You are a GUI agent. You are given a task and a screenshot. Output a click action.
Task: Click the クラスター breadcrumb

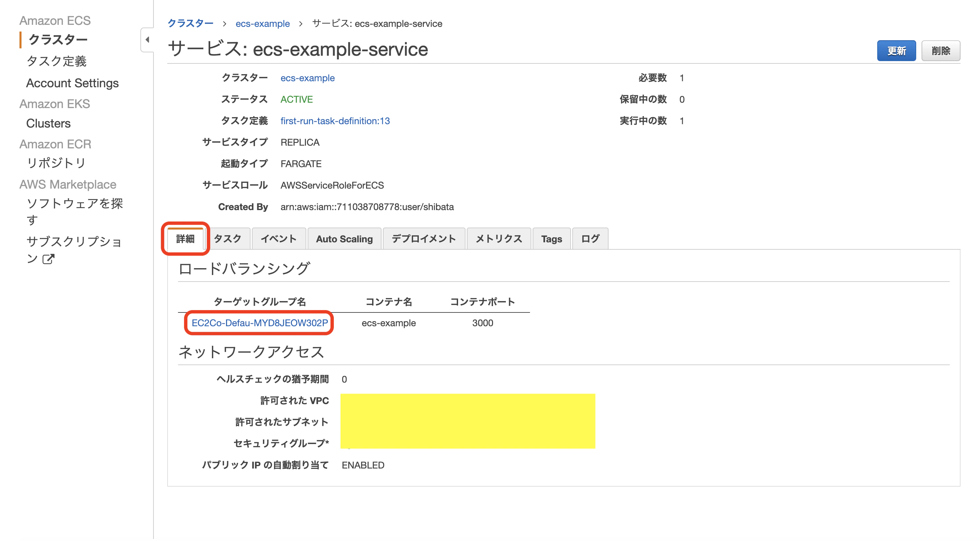(191, 23)
